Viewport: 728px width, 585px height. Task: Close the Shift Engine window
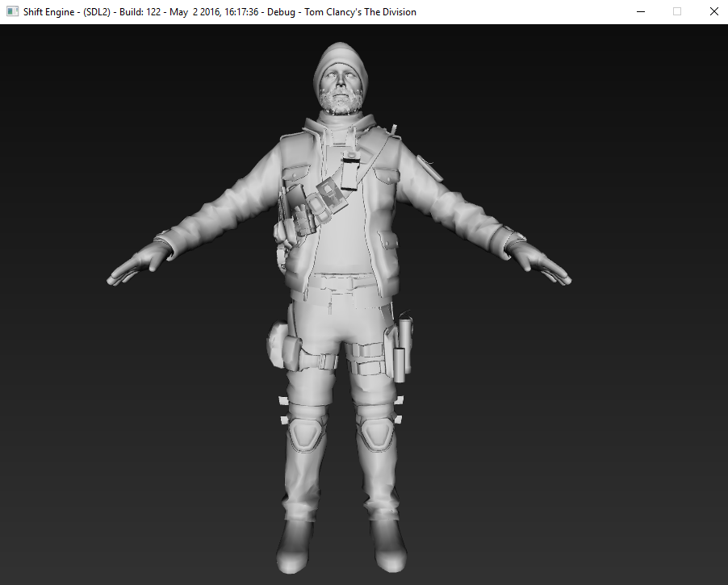click(713, 11)
